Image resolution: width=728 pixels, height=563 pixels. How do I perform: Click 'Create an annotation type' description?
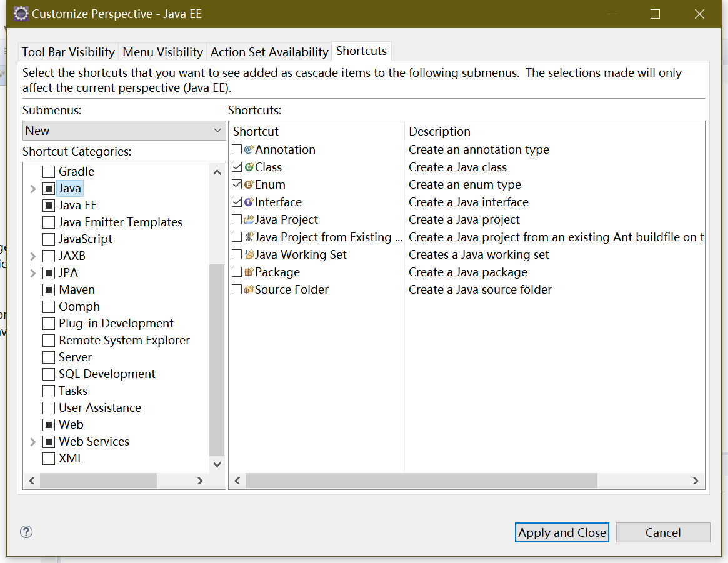tap(479, 149)
